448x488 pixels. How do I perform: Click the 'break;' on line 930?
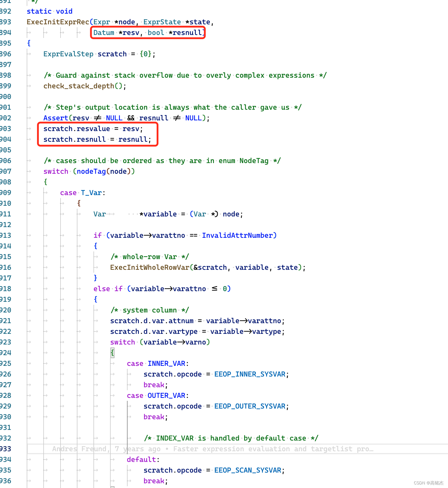(x=156, y=417)
